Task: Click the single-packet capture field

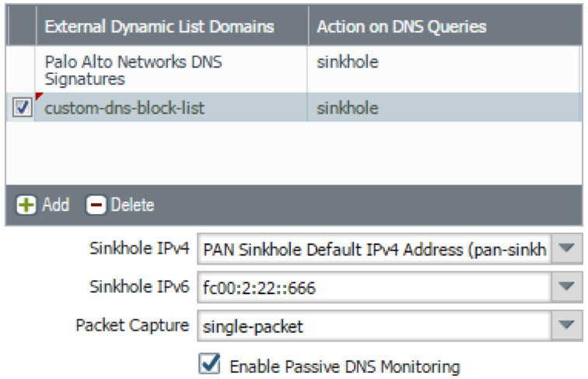Action: coord(373,326)
